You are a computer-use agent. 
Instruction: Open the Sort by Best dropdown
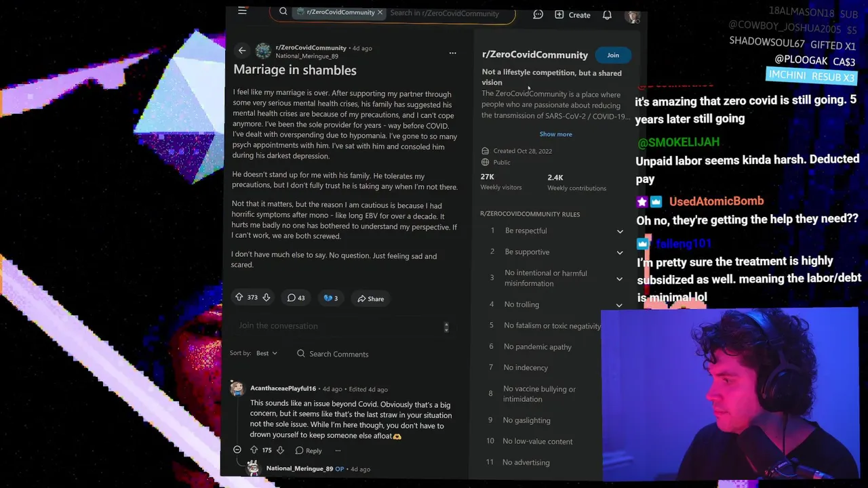click(267, 353)
